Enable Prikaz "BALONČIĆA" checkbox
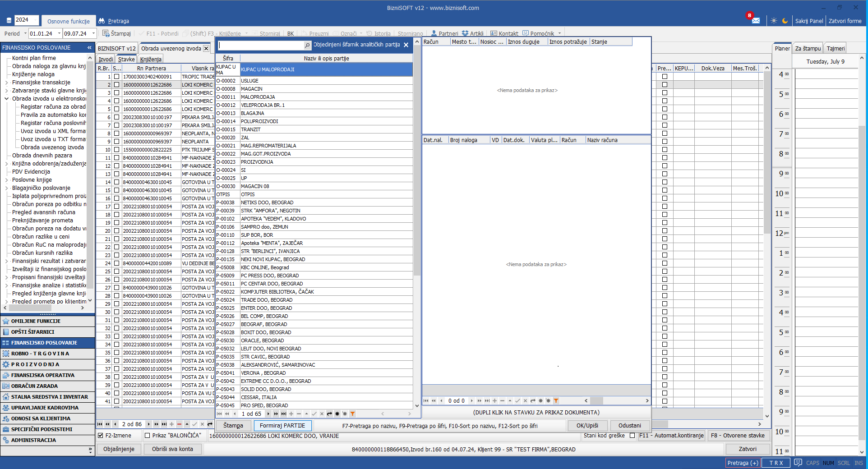 (147, 435)
